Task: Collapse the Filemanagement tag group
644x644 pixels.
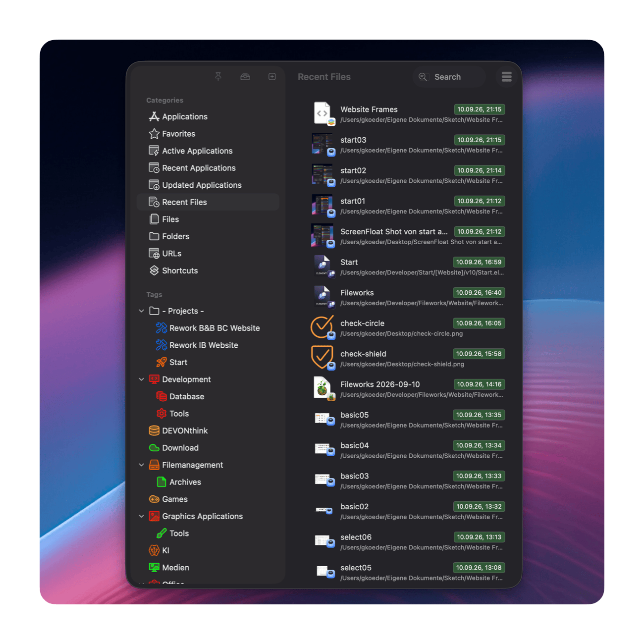Action: [142, 465]
